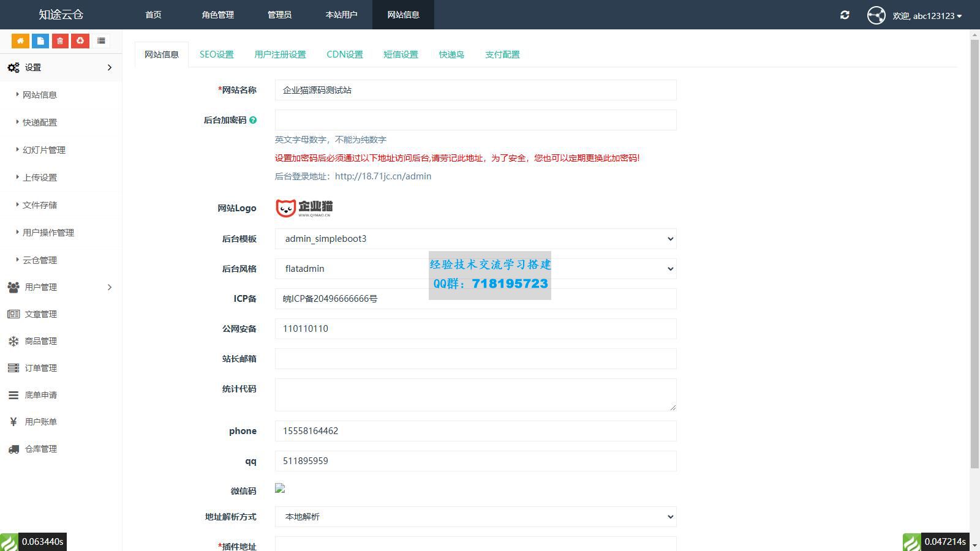This screenshot has width=980, height=551.
Task: Switch to the 短信设置 tab
Action: coord(401,54)
